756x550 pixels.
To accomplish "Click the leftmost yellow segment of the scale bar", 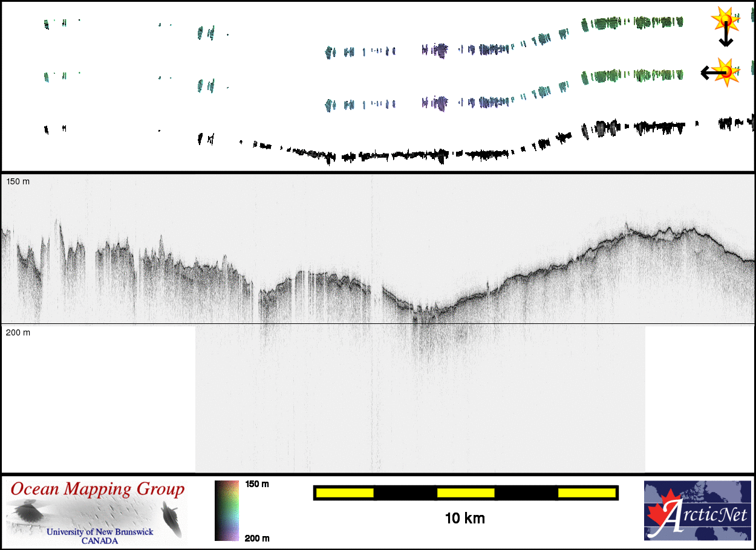I will click(345, 493).
